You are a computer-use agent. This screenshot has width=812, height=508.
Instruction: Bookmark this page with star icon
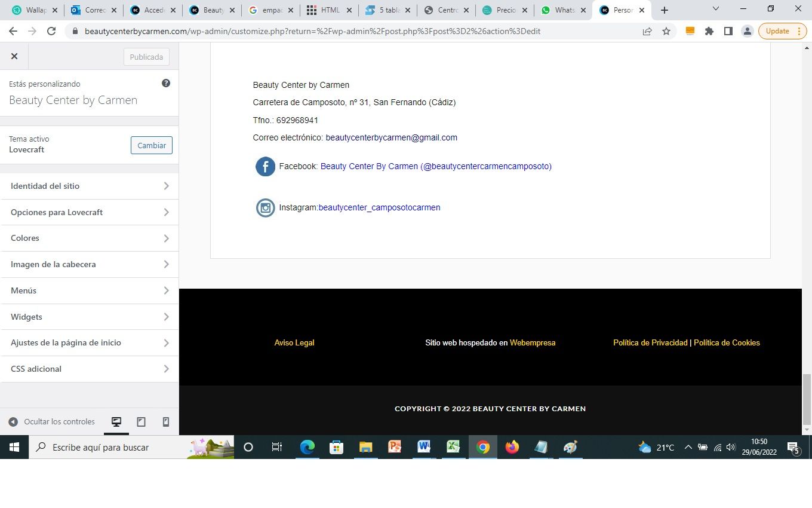click(x=666, y=31)
